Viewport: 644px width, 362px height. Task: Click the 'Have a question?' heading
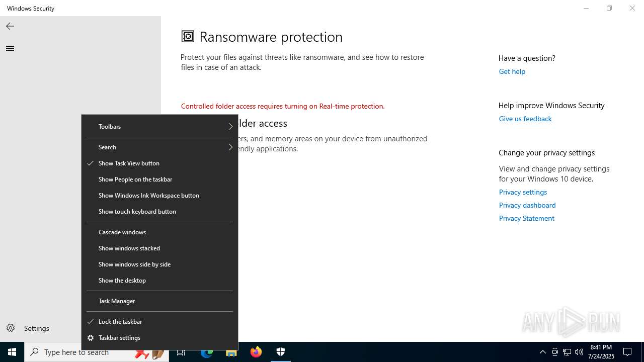[x=527, y=58]
